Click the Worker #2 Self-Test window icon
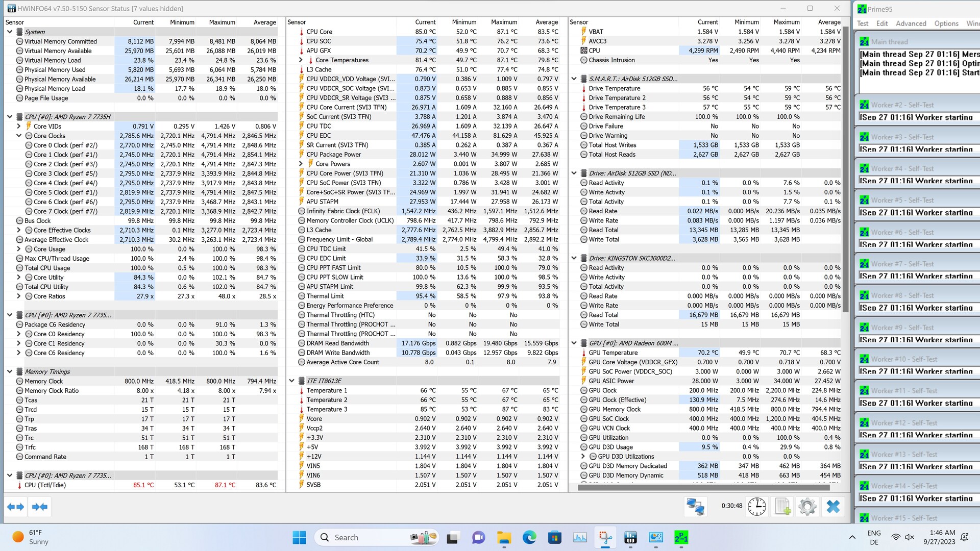Screen dimensions: 980x551 click(864, 105)
